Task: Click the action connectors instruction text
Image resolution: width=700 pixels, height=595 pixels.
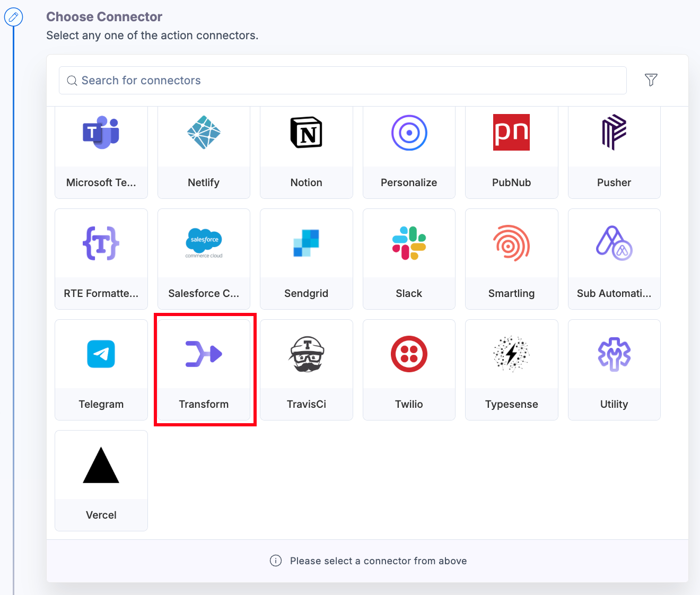Action: click(152, 36)
